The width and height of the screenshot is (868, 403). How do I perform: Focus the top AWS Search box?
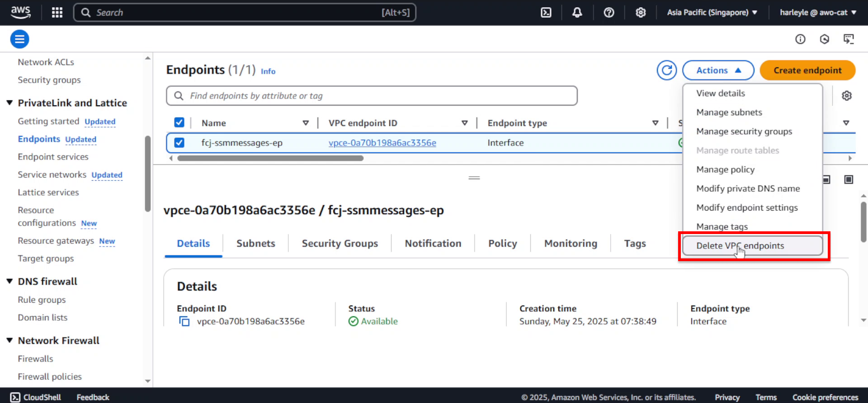pyautogui.click(x=245, y=12)
